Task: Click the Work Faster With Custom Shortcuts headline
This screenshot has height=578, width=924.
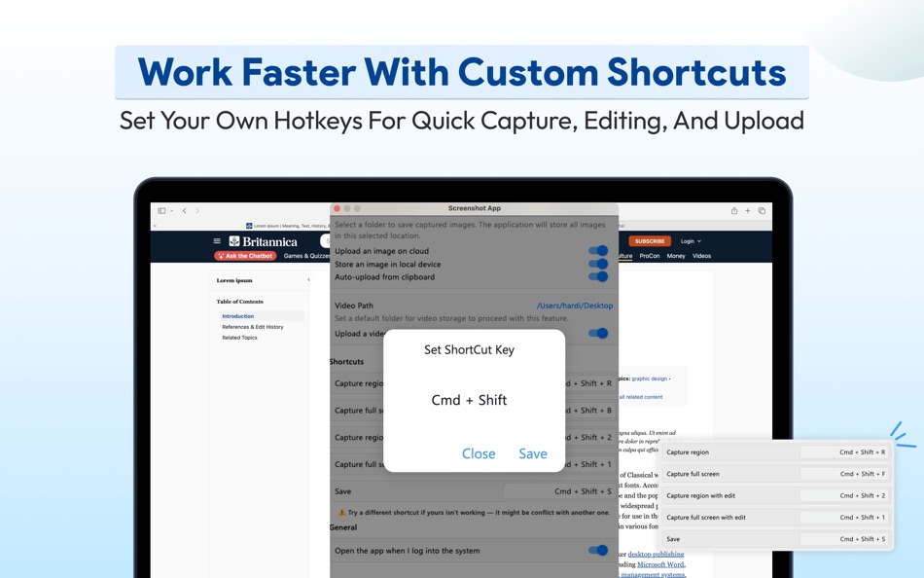Action: [462, 72]
